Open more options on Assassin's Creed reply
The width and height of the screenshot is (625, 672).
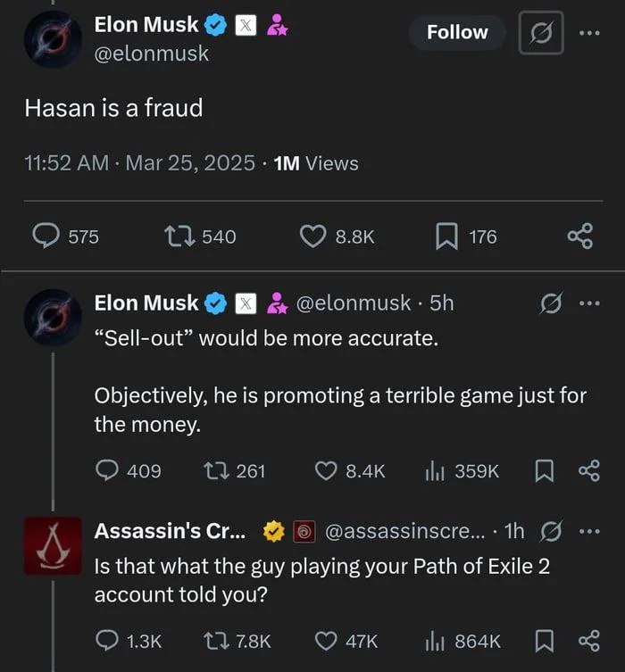coord(589,531)
